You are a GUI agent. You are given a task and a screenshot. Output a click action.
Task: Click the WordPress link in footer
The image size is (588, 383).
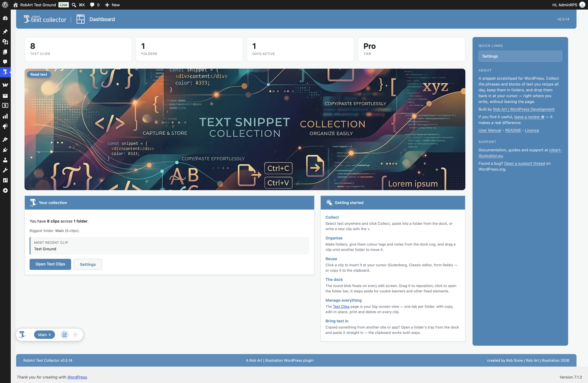(77, 377)
